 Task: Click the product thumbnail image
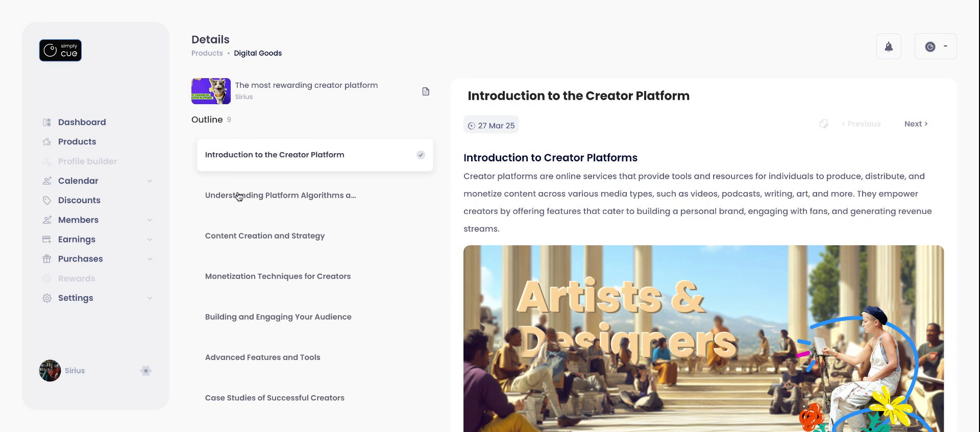pyautogui.click(x=211, y=91)
